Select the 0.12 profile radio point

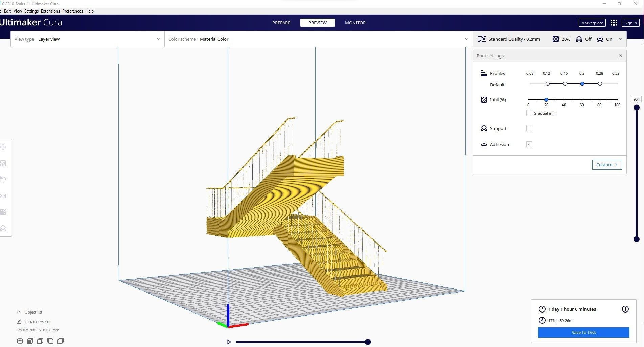pos(548,84)
